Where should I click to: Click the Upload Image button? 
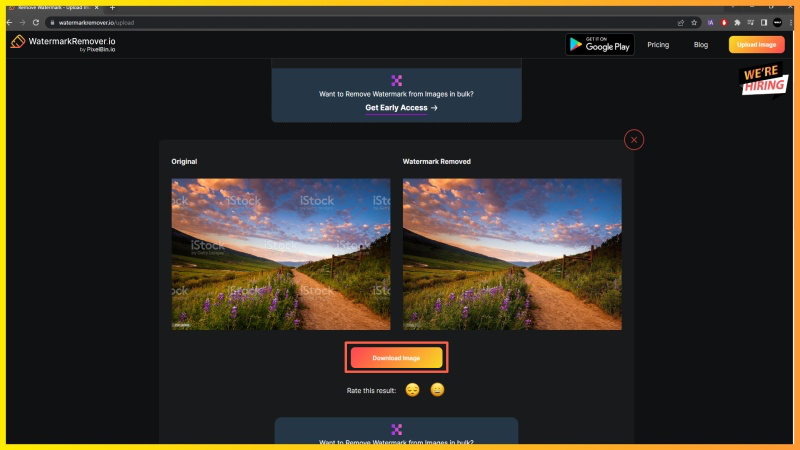tap(757, 44)
